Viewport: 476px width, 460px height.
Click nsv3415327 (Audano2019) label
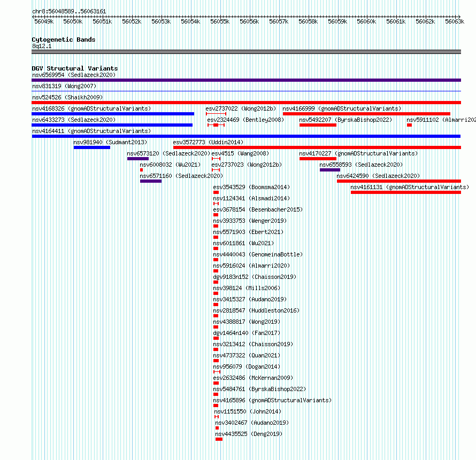tap(250, 299)
